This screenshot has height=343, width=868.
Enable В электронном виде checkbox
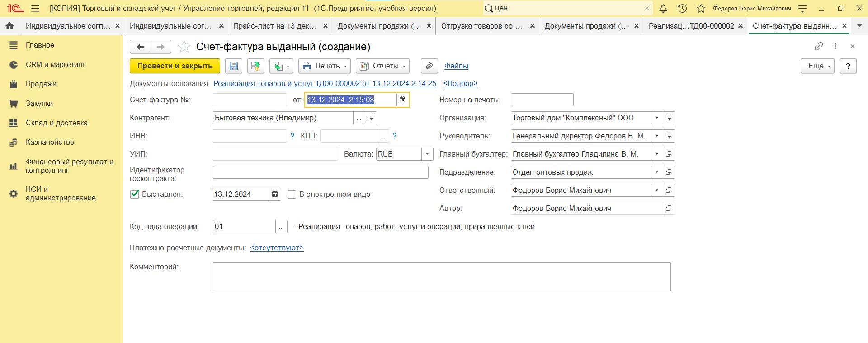(292, 194)
